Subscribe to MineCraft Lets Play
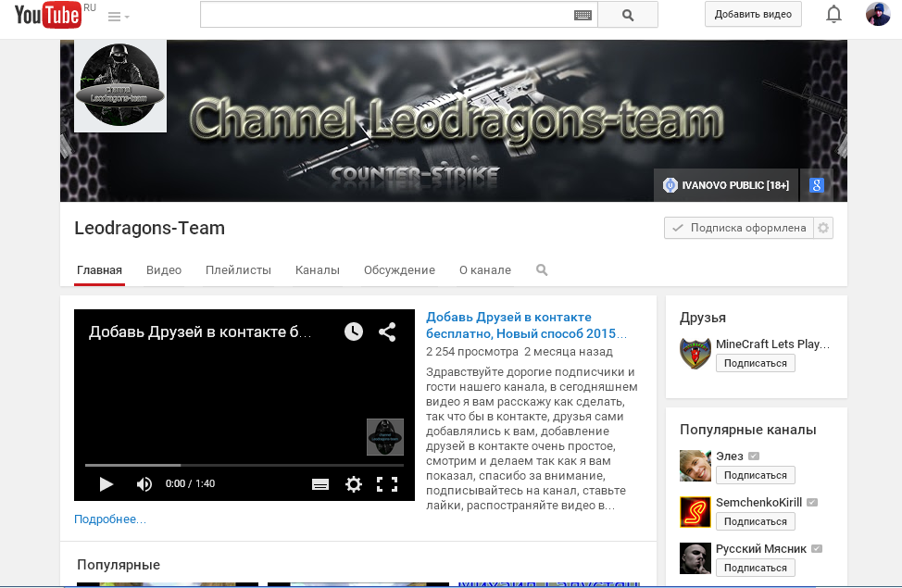Viewport: 902px width, 588px height. coord(756,363)
